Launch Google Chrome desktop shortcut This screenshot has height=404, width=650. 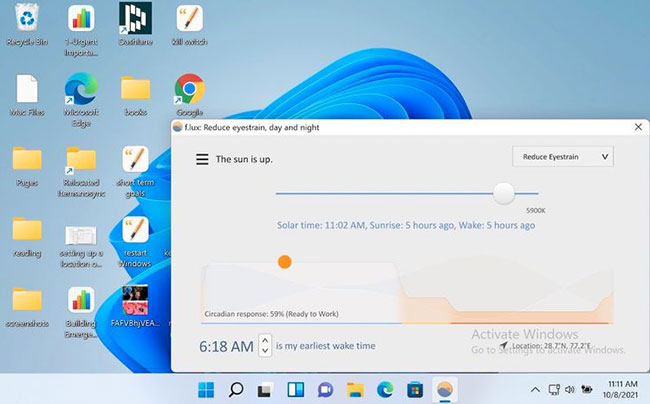pos(189,95)
